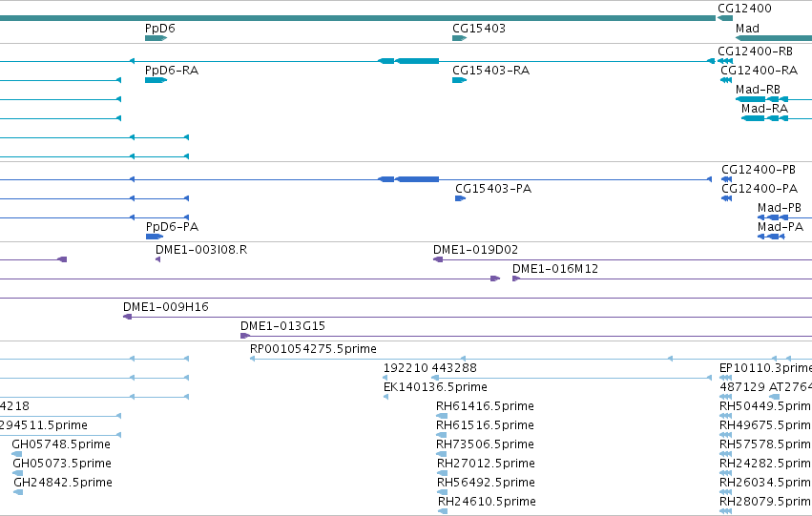
Task: Select the PpD6 gene feature
Action: tap(156, 38)
